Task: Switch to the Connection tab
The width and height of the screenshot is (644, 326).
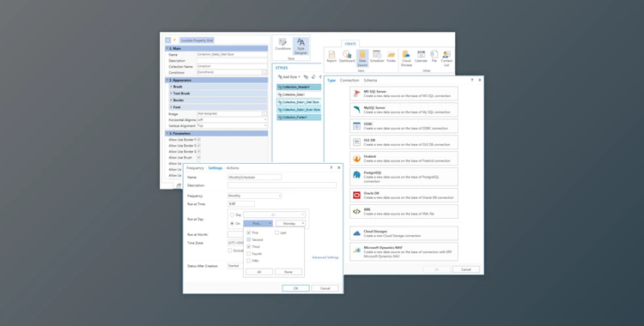Action: click(349, 81)
